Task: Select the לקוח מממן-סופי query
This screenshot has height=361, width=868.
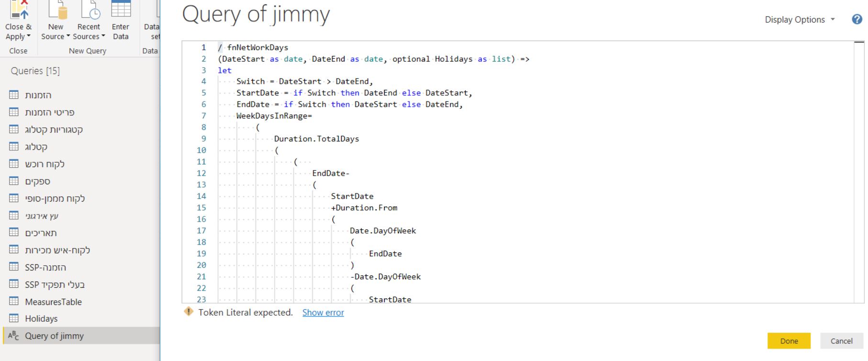Action: coord(81,198)
